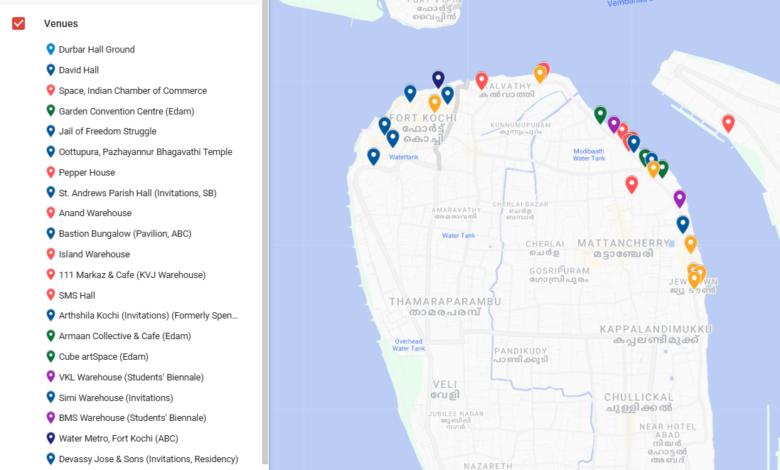Screen dimensions: 780x470
Task: Select Armaan Collective & Cafe (Edam) entry
Action: coord(125,336)
